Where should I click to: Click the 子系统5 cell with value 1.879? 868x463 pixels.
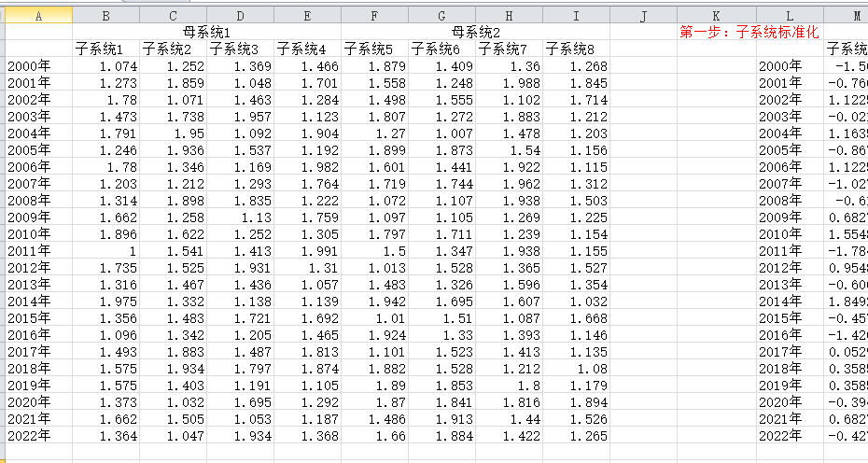pos(374,66)
